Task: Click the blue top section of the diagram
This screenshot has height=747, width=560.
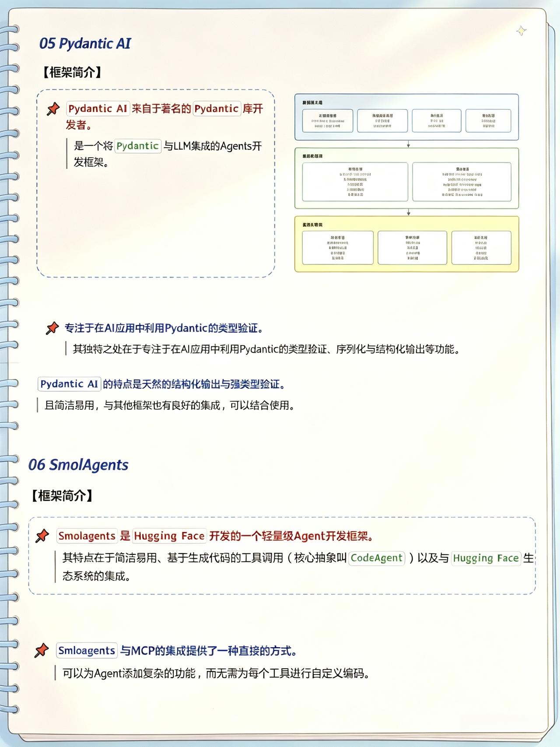Action: [x=406, y=117]
